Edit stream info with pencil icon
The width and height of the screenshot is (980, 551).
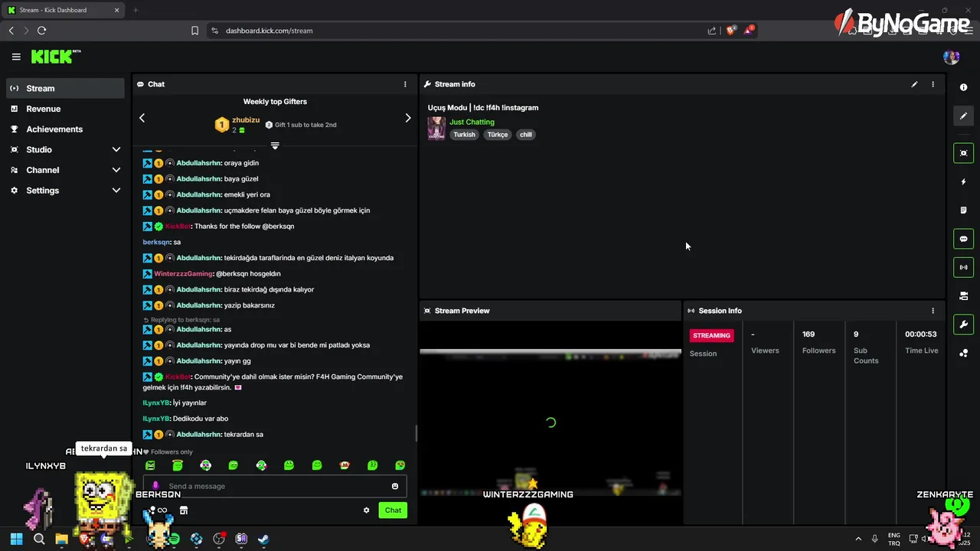914,84
